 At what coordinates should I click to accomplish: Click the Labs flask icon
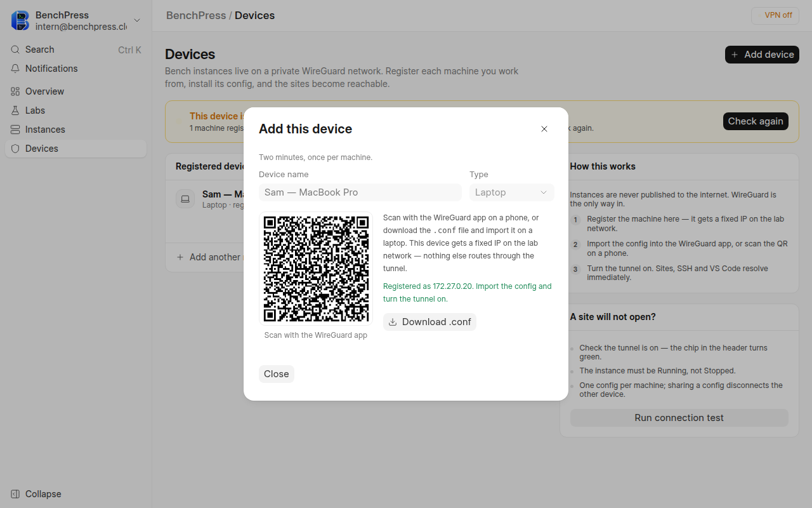[15, 110]
